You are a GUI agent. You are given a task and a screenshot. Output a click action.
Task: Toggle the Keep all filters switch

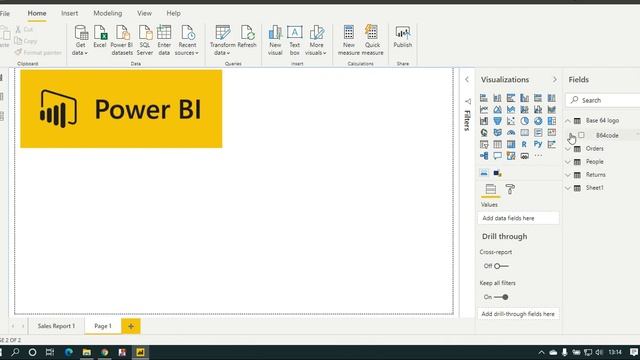[501, 297]
